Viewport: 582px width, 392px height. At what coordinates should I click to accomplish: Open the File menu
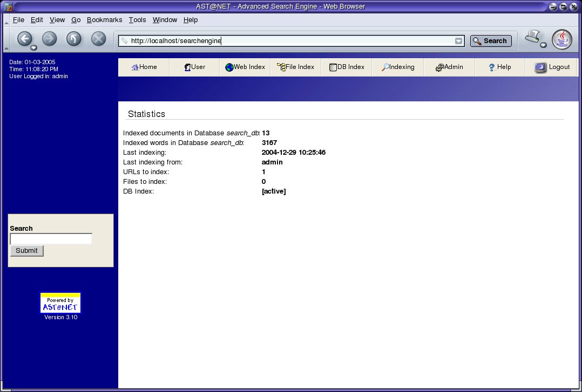[x=18, y=20]
